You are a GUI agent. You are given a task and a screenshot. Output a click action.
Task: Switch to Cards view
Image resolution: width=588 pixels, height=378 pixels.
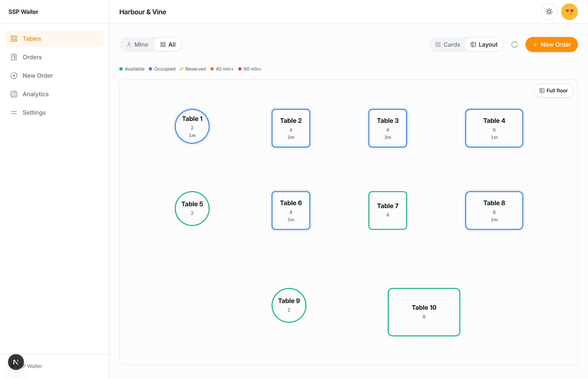click(x=448, y=45)
